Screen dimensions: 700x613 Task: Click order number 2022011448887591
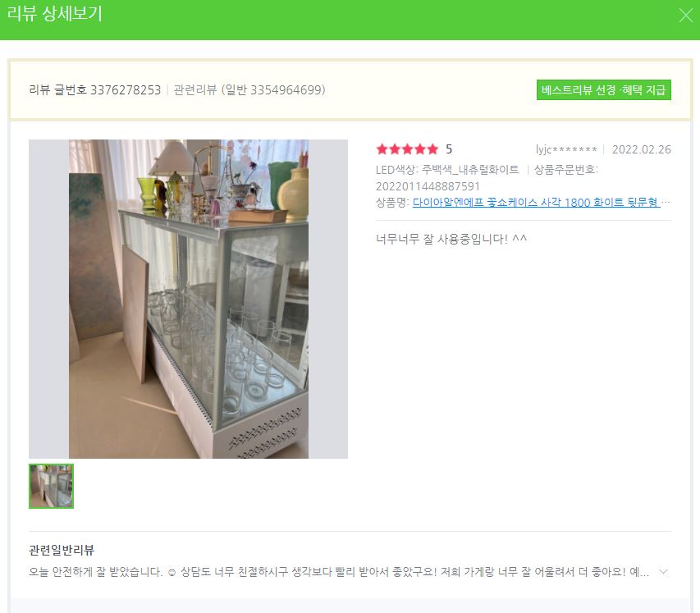(x=428, y=186)
